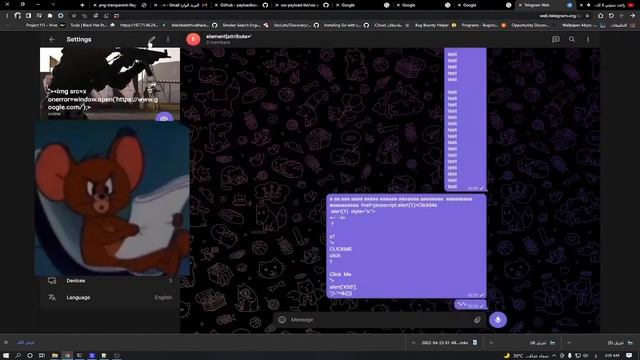Screen dimensions: 640x360
Task: Open the Bug Bounty Helper bookmark
Action: pyautogui.click(x=436, y=25)
